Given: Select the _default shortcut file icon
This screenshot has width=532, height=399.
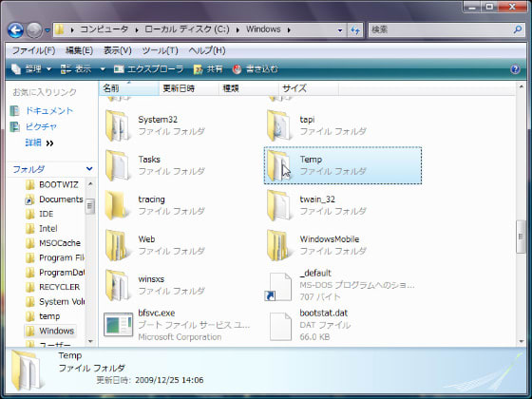Looking at the screenshot, I should coord(278,287).
